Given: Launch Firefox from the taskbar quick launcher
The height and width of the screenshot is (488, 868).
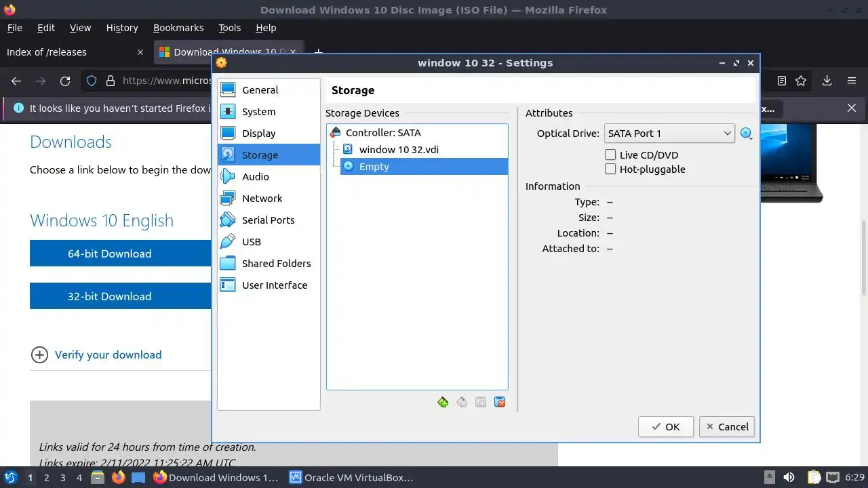Looking at the screenshot, I should [118, 477].
